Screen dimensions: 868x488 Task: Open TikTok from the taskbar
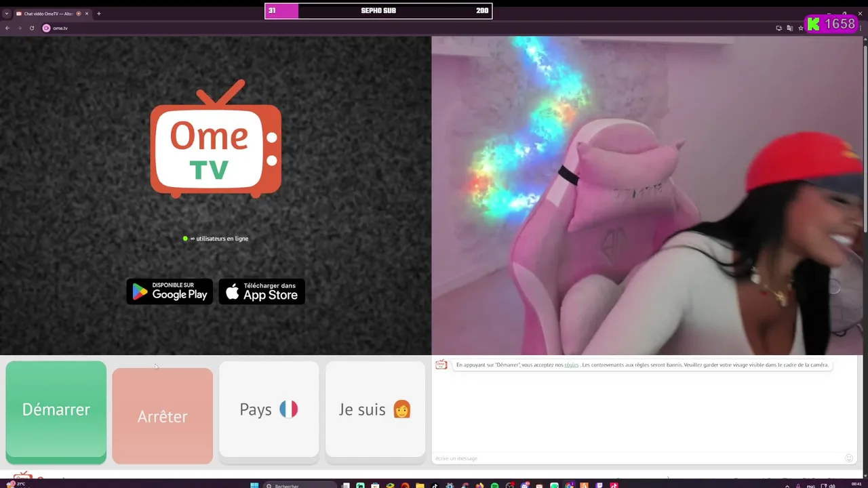[435, 485]
